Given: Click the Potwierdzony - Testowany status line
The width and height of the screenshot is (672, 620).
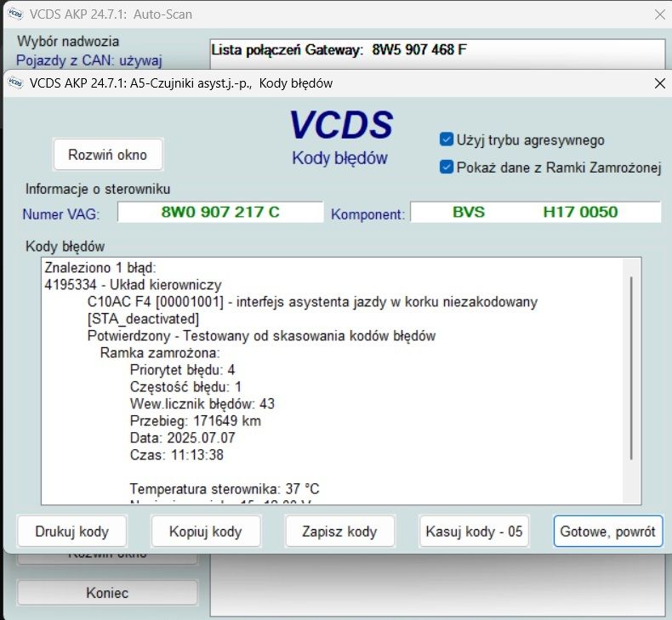Looking at the screenshot, I should pos(261,335).
